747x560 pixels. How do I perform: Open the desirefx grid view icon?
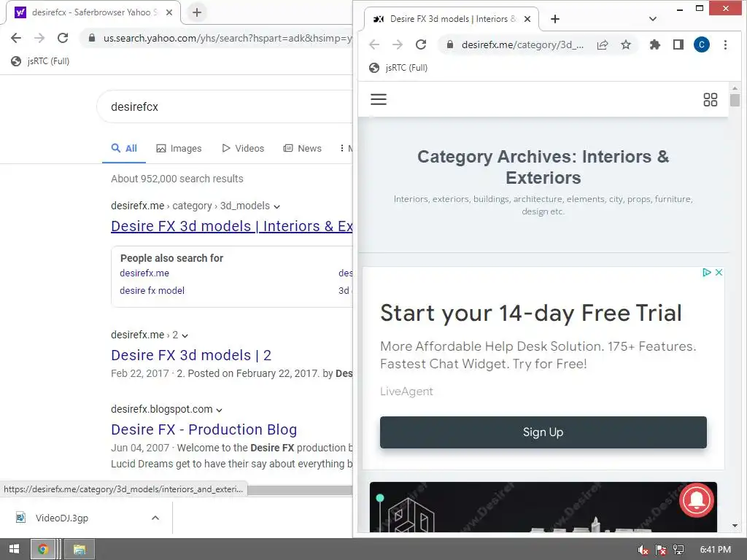pos(711,99)
